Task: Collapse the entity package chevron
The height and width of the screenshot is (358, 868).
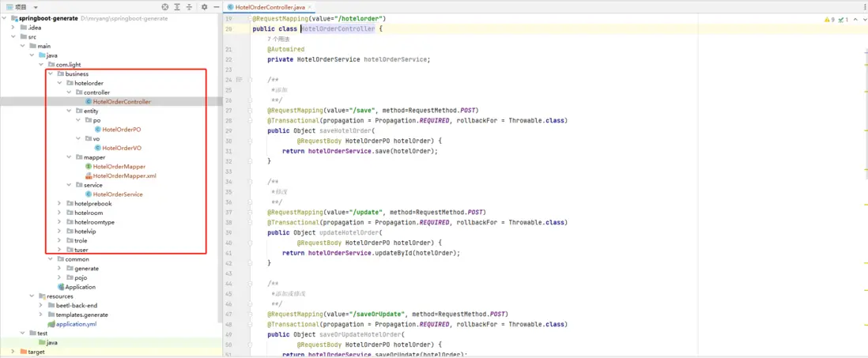Action: (x=70, y=111)
